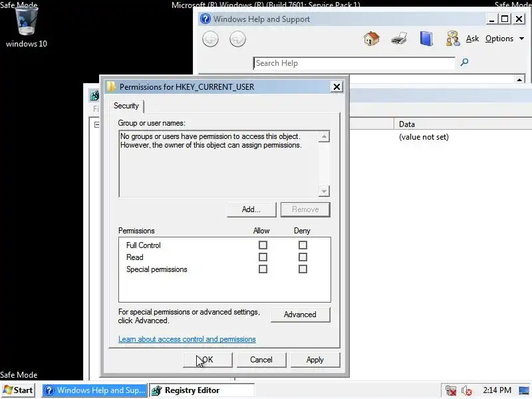The image size is (532, 399).
Task: Open the Recycle Bin named windows 10
Action: [x=26, y=27]
